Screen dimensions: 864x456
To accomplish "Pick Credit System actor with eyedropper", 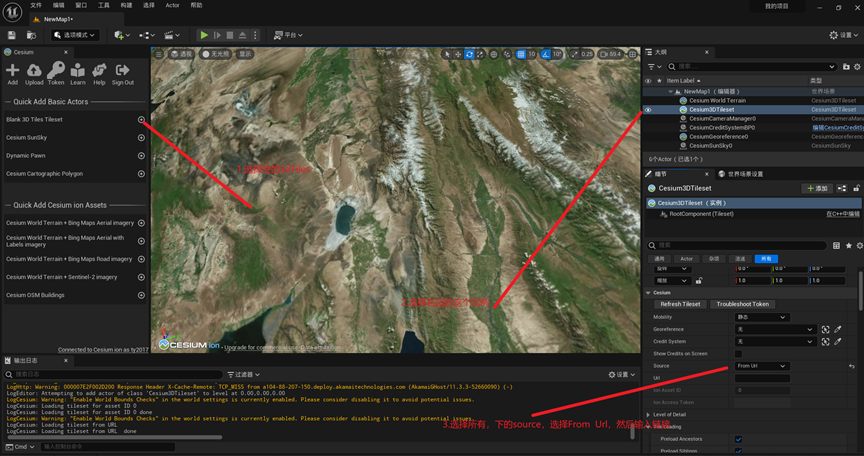I will point(838,341).
